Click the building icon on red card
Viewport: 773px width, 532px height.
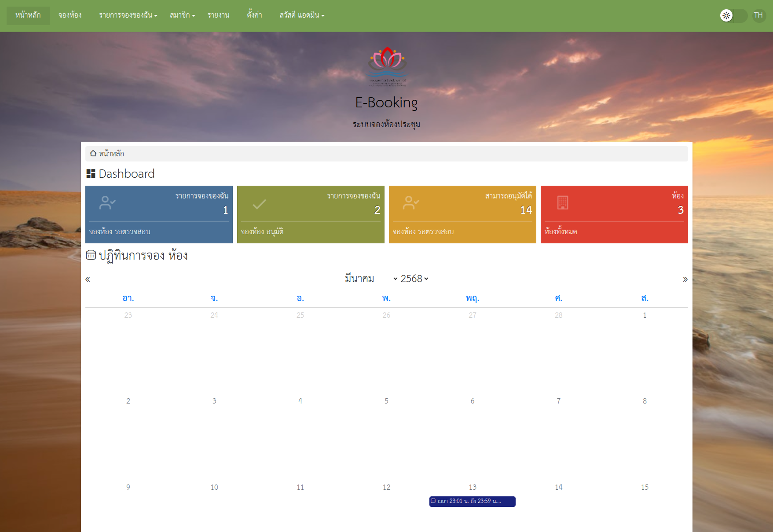562,202
